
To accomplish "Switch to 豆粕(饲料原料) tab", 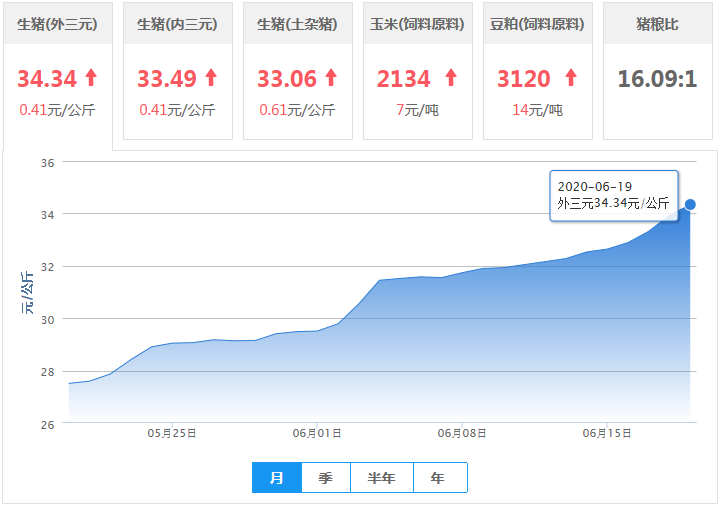I will tap(538, 23).
